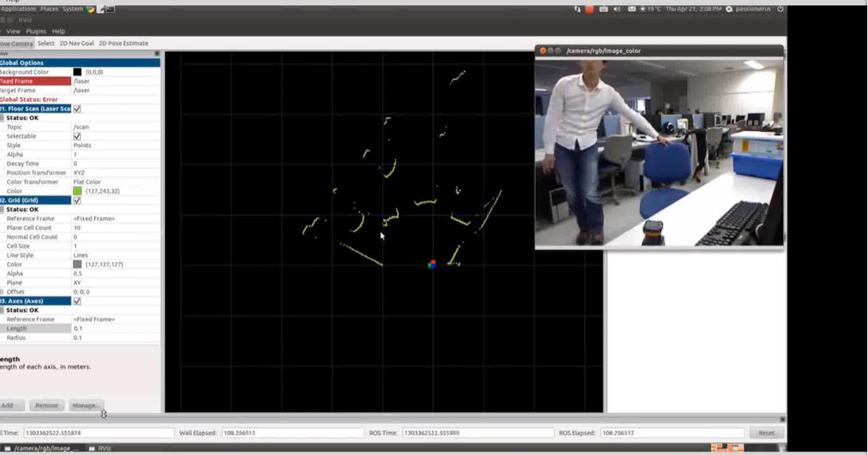
Task: Close the /camera/rgb/image_color window
Action: coord(542,51)
